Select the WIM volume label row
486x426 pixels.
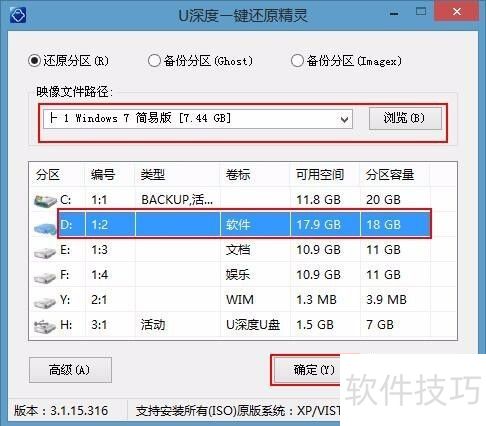[240, 300]
